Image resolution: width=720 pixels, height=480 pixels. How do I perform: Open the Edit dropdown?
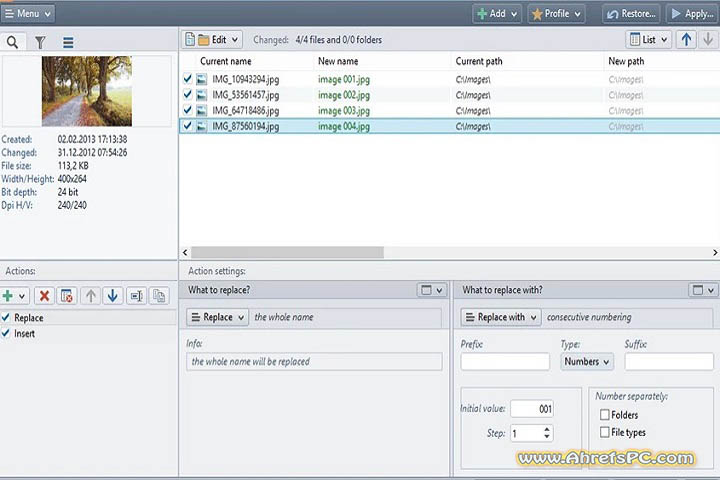tap(212, 40)
